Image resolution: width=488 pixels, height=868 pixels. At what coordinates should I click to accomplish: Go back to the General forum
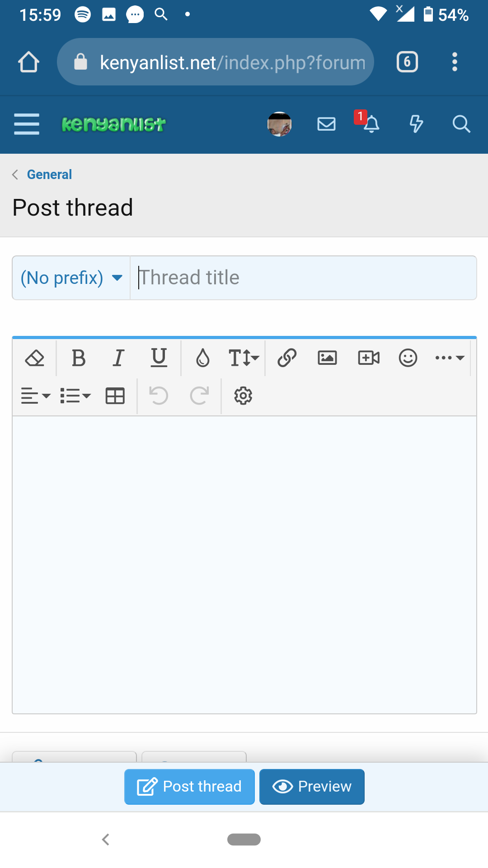click(x=49, y=175)
